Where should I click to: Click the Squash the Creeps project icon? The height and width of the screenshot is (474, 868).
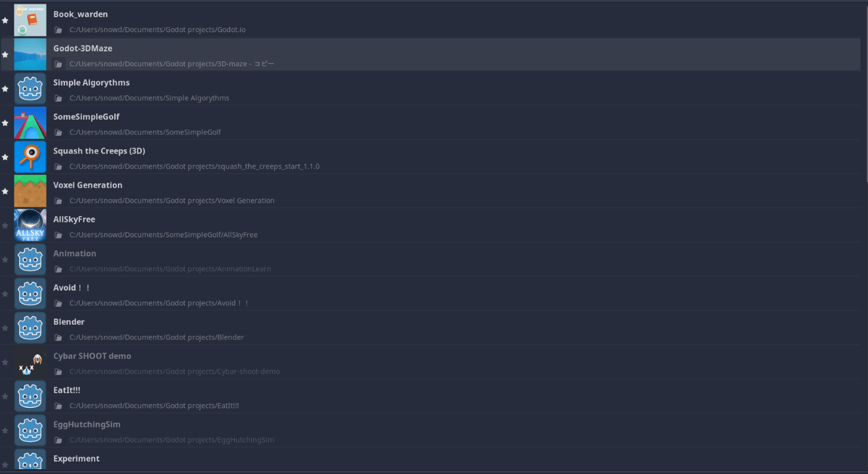click(x=30, y=157)
